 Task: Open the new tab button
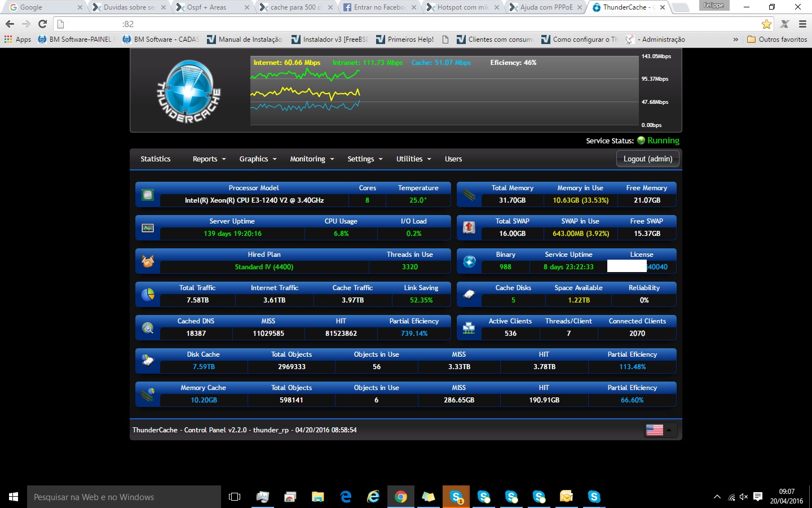coord(681,7)
